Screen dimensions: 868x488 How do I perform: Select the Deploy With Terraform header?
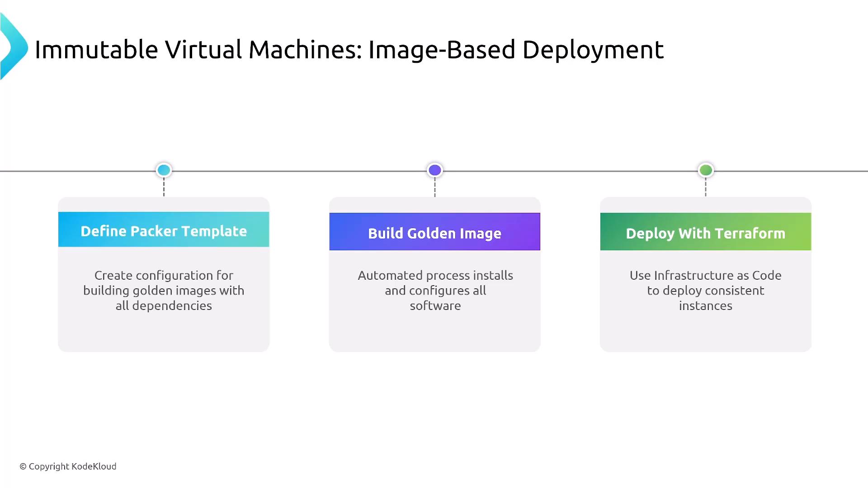coord(706,232)
